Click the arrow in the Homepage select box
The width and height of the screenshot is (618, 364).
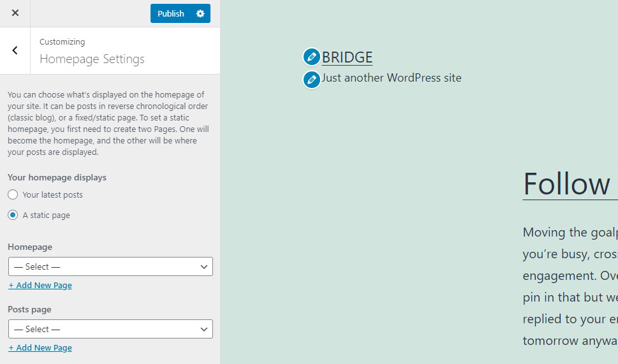203,266
